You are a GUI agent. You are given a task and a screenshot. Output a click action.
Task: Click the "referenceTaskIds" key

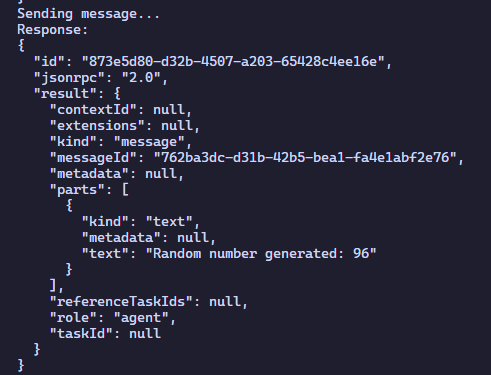[x=121, y=302]
